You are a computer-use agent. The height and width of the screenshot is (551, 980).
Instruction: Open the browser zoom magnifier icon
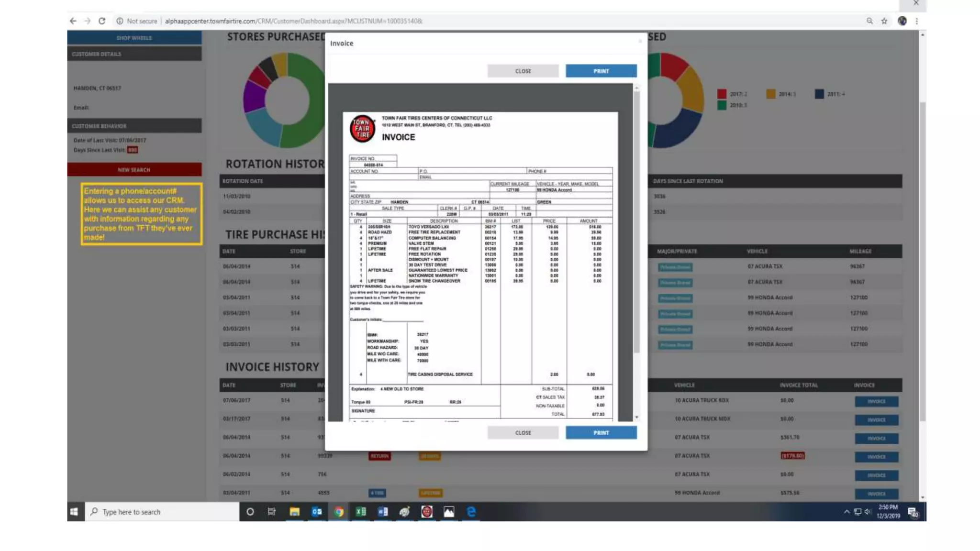(869, 21)
